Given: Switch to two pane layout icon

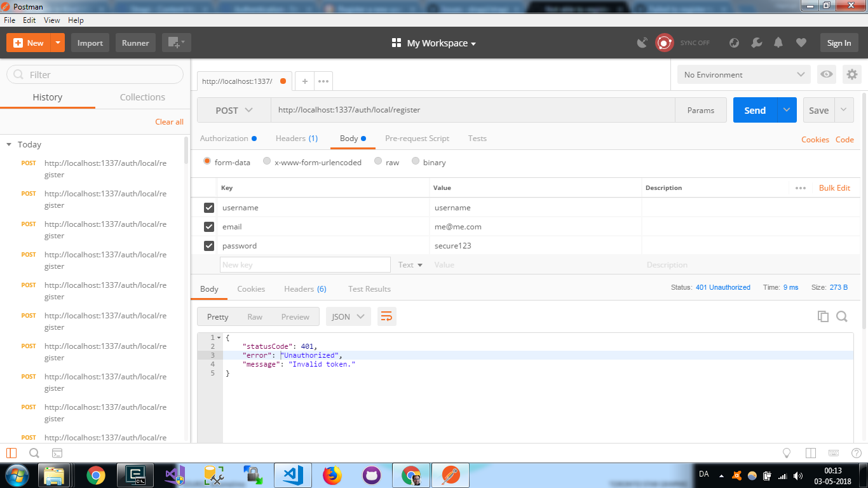Looking at the screenshot, I should pos(810,453).
